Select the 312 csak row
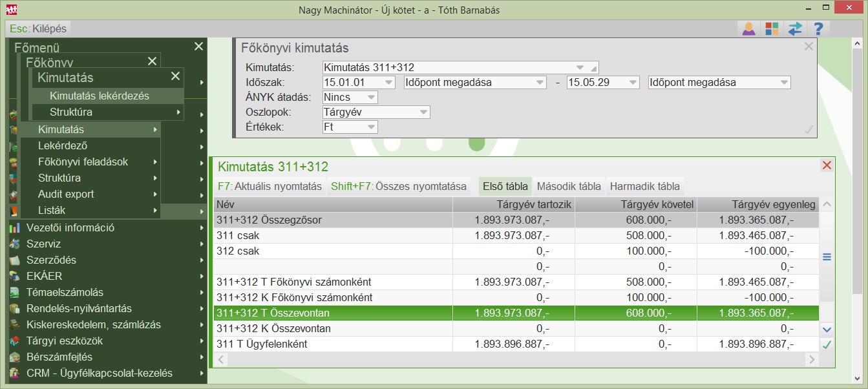This screenshot has width=868, height=389. pyautogui.click(x=516, y=251)
